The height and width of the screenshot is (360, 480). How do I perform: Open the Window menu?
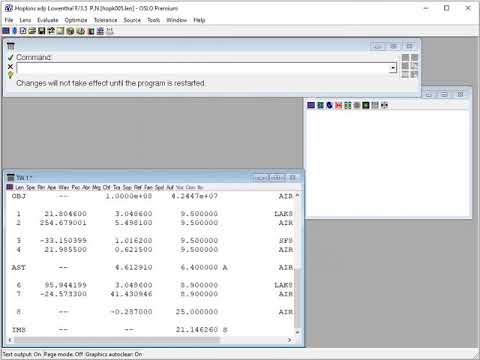[177, 20]
